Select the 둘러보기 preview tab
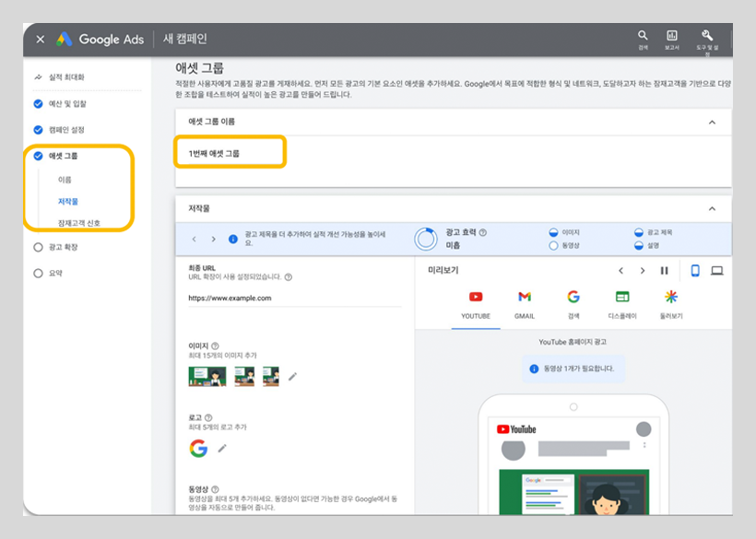Viewport: 756px width, 539px height. [x=671, y=305]
